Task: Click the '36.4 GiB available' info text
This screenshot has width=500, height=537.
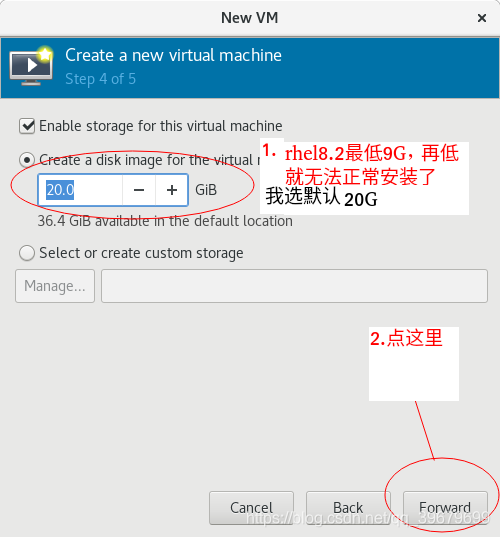Action: (165, 221)
